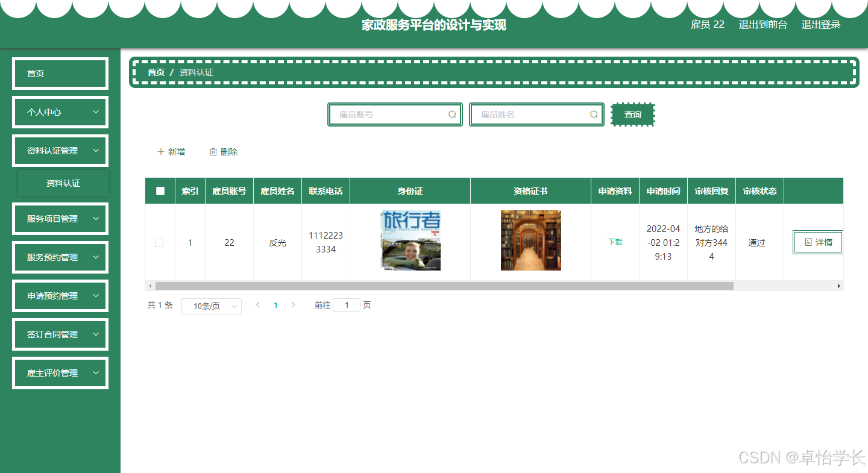Check the row checkbox for employee 22
This screenshot has height=473, width=868.
pos(159,243)
